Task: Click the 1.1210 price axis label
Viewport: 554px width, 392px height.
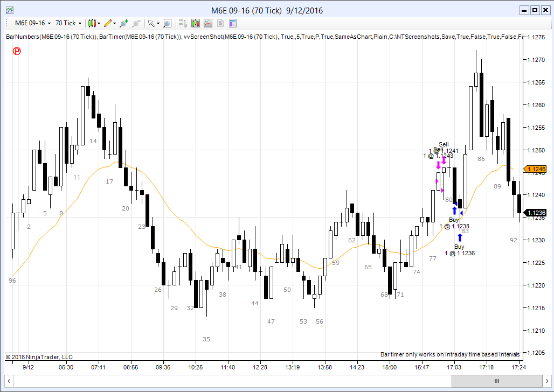Action: click(x=536, y=331)
